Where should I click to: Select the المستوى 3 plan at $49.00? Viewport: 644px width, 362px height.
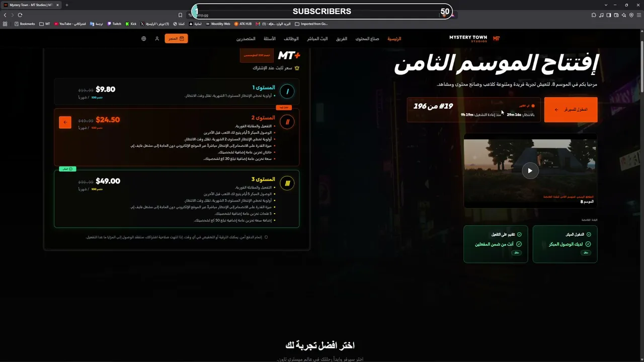tap(177, 199)
